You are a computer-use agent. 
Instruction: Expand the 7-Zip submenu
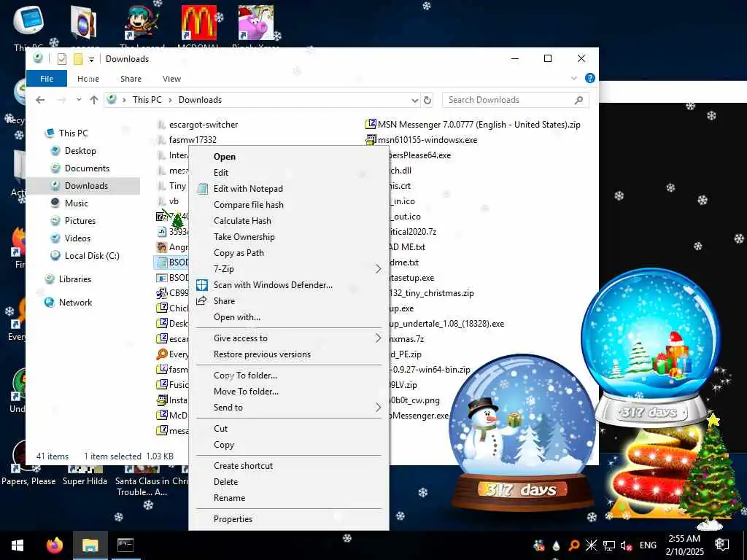(289, 269)
